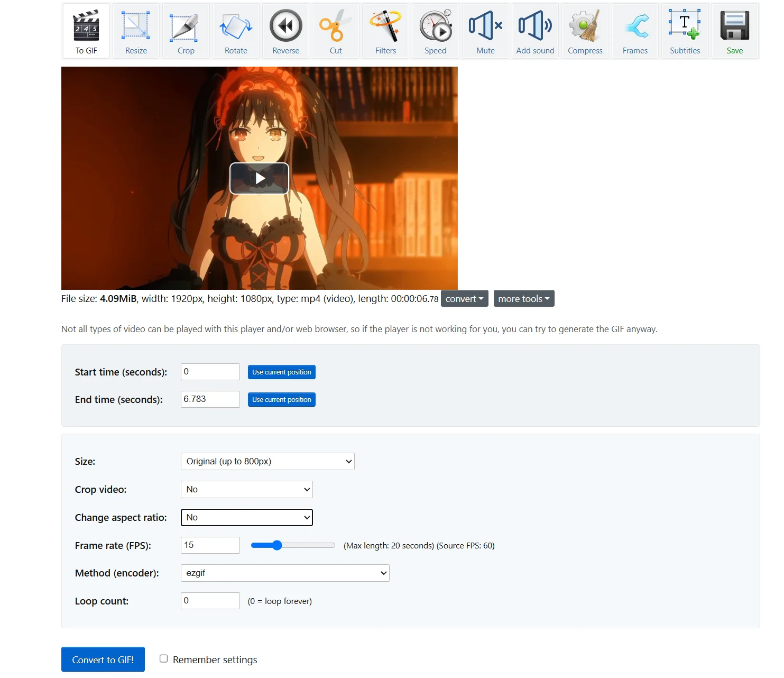Click the Loop count field
The height and width of the screenshot is (678, 784).
click(x=210, y=601)
